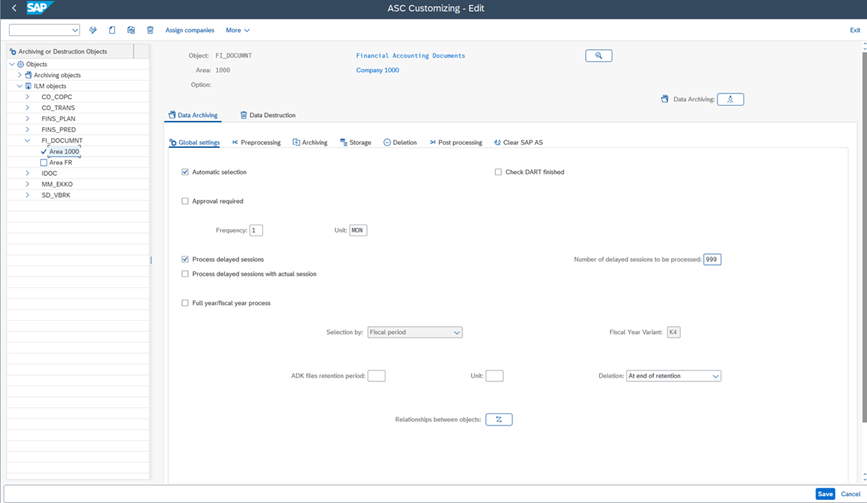Screen dimensions: 867x503
Task: Enable Approval required checkbox
Action: coord(185,201)
